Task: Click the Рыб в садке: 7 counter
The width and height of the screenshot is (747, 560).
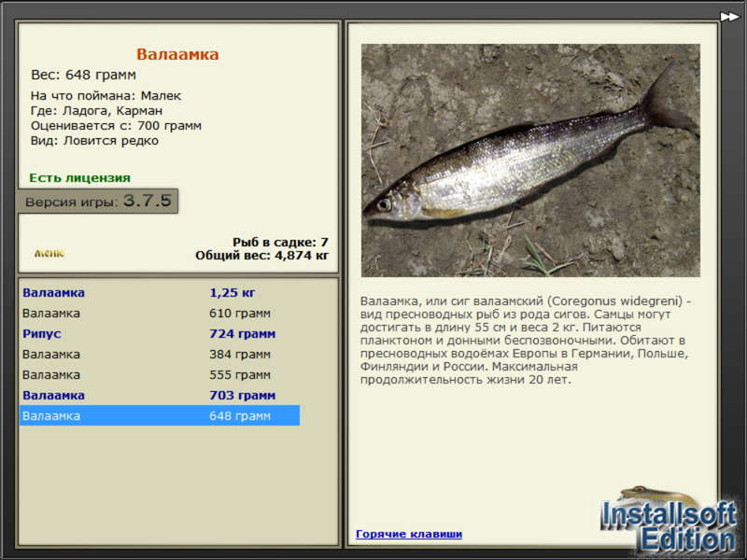Action: (x=280, y=242)
